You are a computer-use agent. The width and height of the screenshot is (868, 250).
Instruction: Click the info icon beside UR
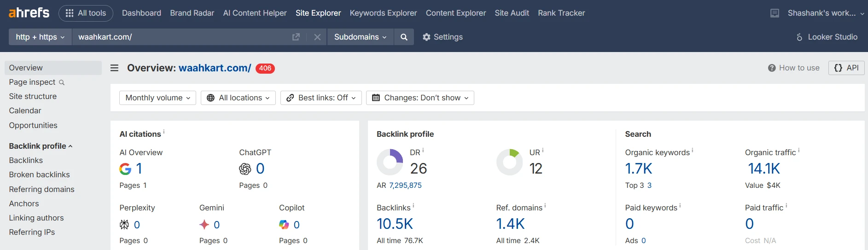pyautogui.click(x=543, y=150)
